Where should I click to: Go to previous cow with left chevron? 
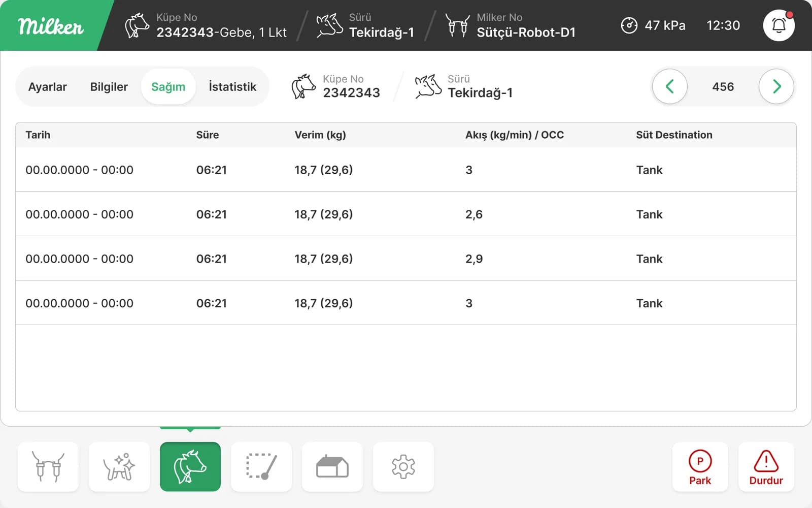(670, 86)
